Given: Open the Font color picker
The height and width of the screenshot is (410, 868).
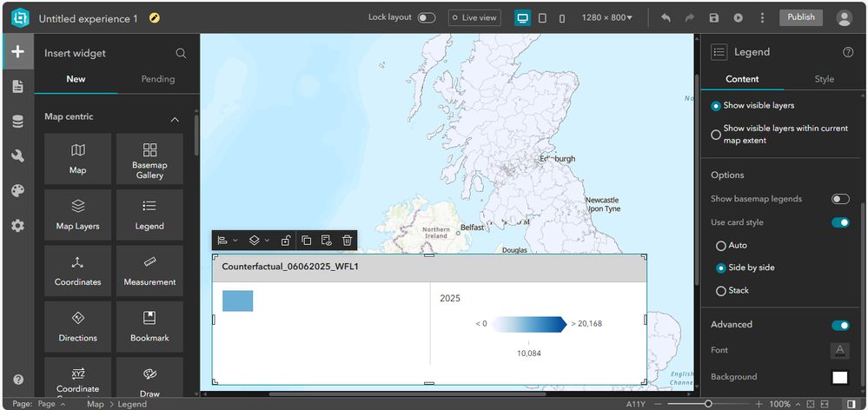Looking at the screenshot, I should (x=840, y=350).
